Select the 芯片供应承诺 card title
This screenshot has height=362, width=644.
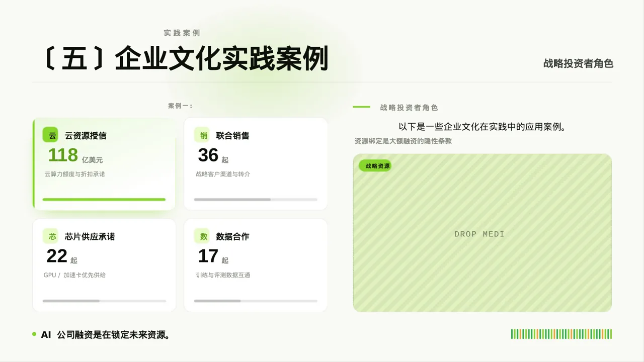[x=90, y=237]
